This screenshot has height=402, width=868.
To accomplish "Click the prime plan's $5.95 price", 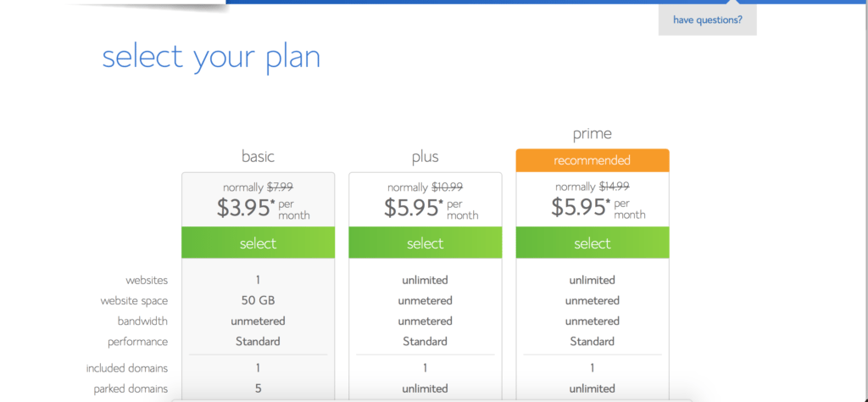I will coord(598,207).
